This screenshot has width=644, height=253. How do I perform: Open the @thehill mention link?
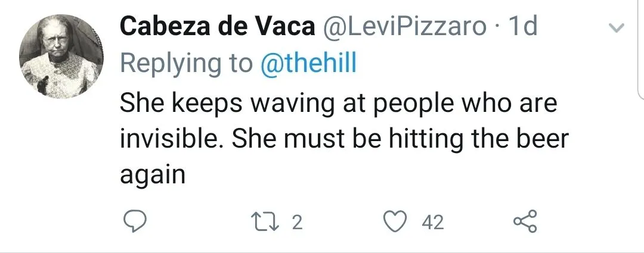(308, 64)
